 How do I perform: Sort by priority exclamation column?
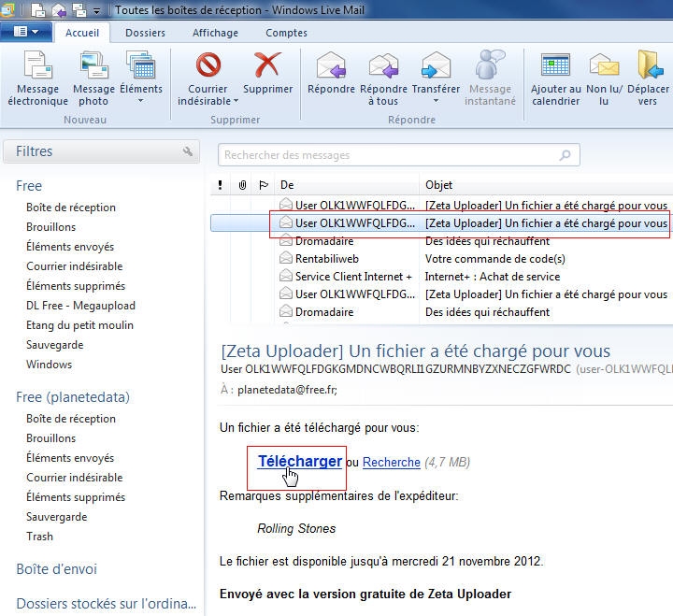tap(221, 185)
